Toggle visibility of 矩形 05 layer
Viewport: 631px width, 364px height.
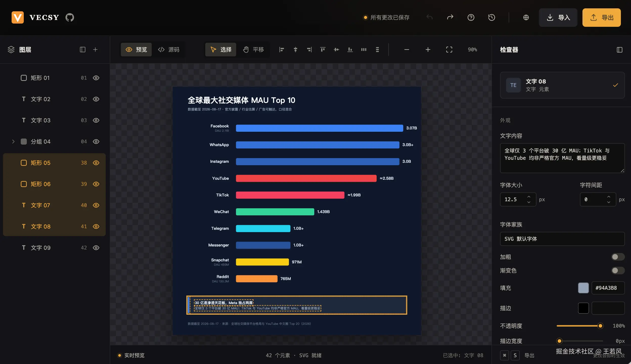96,163
